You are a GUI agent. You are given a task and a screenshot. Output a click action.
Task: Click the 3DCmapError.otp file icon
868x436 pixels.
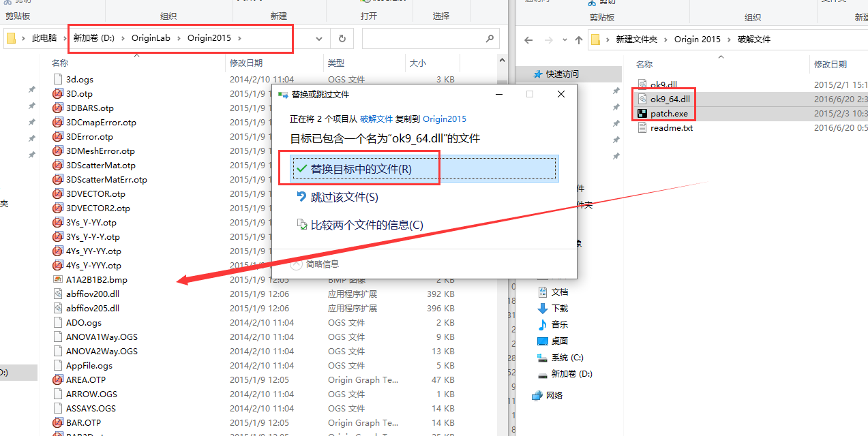pos(58,123)
